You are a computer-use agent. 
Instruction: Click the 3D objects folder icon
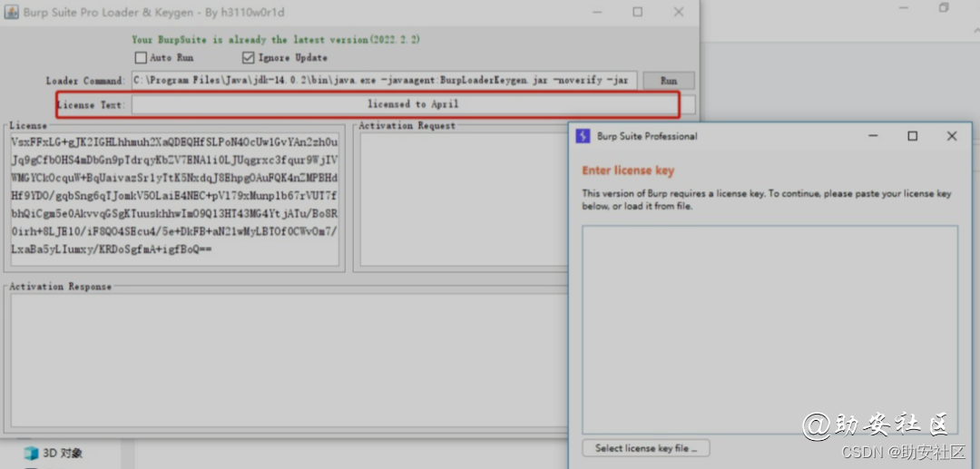[x=31, y=453]
